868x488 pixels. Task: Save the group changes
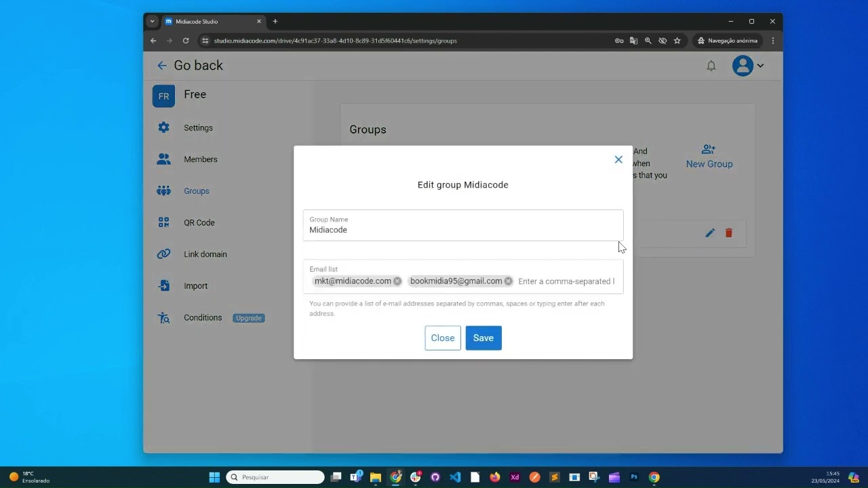pyautogui.click(x=484, y=338)
